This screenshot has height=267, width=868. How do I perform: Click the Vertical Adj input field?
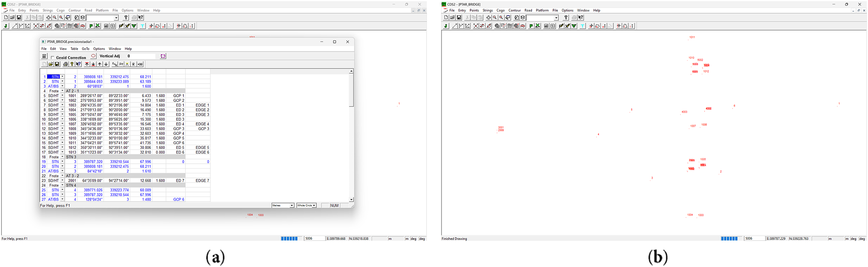coord(141,56)
